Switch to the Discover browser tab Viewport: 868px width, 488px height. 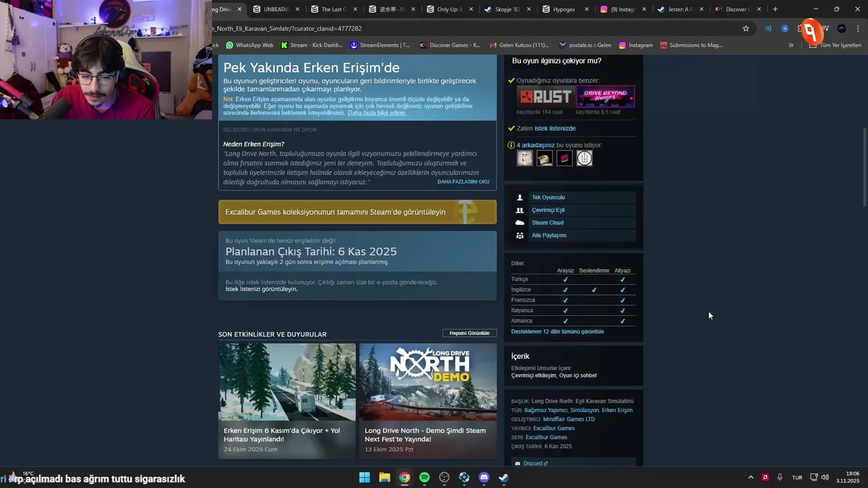(x=738, y=9)
